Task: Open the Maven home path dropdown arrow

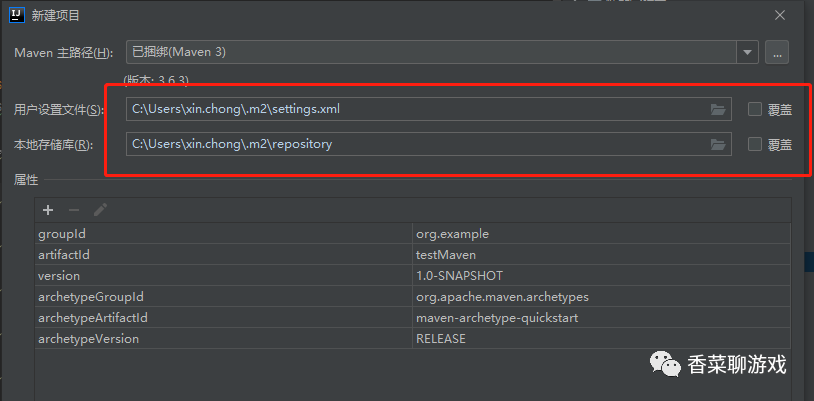Action: point(748,52)
